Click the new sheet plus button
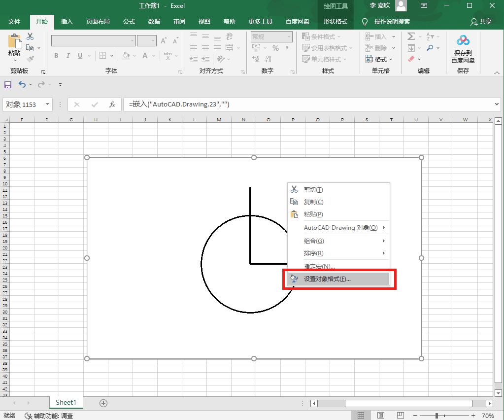504x420 pixels. (x=102, y=403)
